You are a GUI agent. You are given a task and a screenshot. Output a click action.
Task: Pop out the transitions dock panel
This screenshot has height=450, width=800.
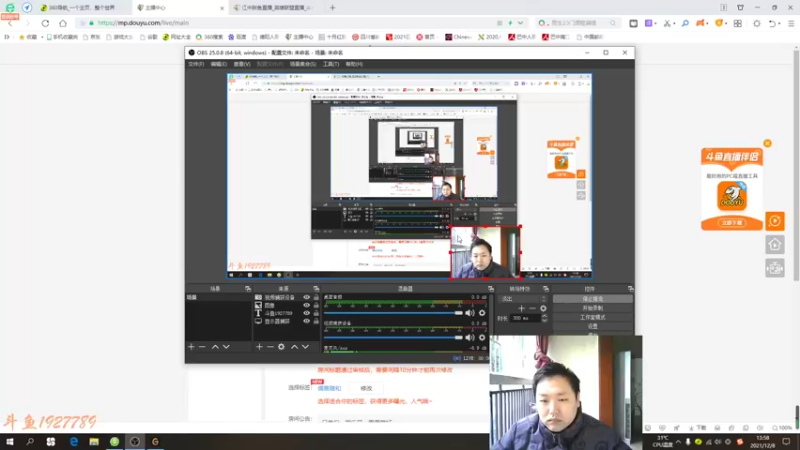pos(546,289)
